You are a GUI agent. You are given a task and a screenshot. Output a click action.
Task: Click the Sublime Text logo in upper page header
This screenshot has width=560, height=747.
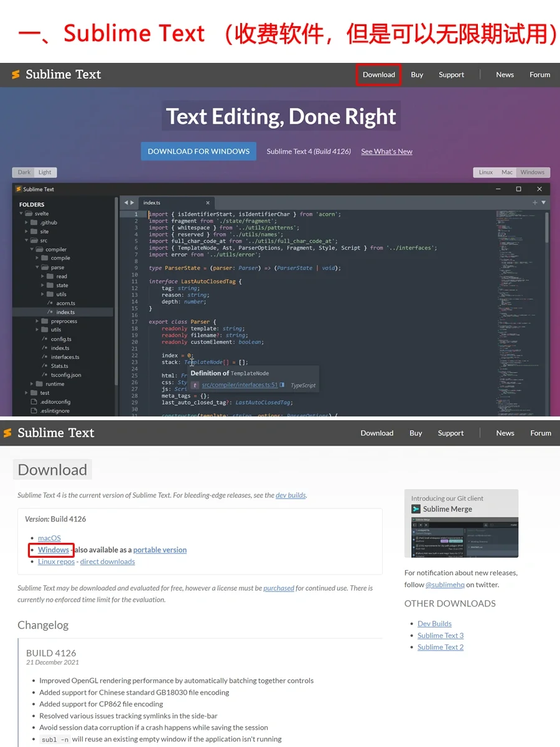56,75
